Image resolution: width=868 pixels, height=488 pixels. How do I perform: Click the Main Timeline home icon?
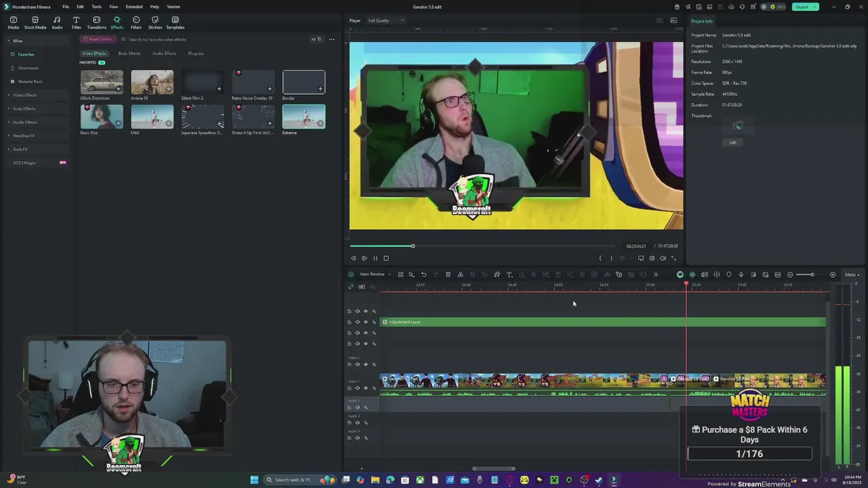[x=351, y=274]
